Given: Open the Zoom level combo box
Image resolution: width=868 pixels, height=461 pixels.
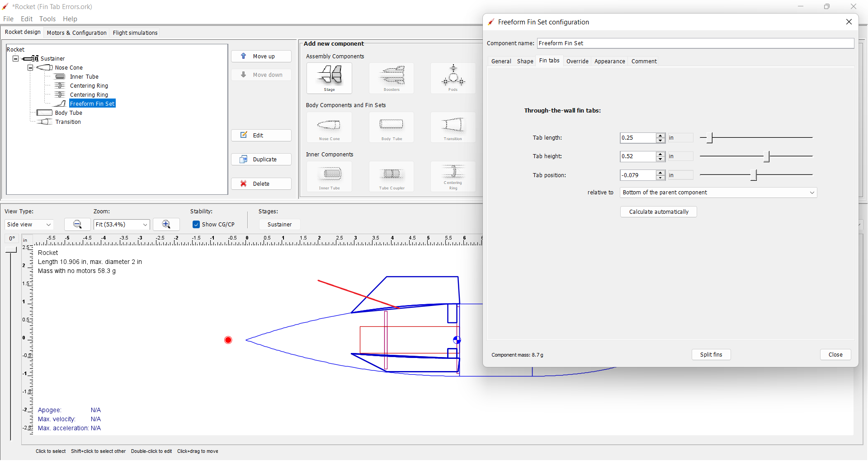Looking at the screenshot, I should pos(121,224).
